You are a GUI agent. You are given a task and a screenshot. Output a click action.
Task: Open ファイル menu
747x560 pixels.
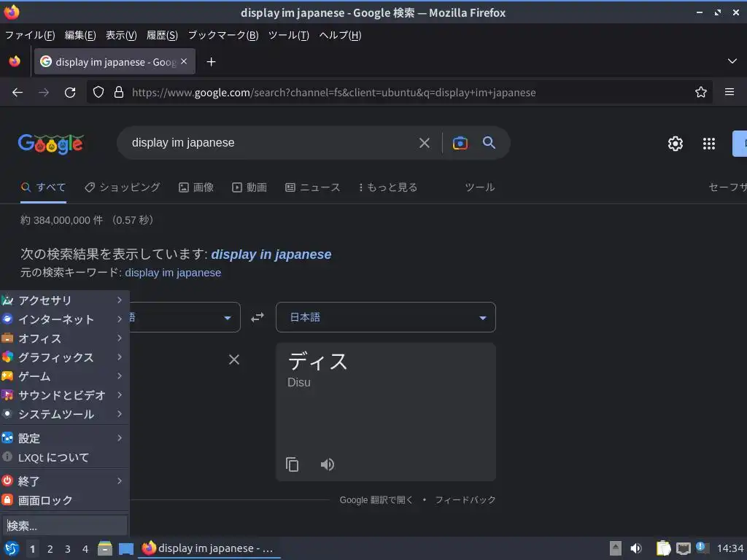click(x=29, y=35)
